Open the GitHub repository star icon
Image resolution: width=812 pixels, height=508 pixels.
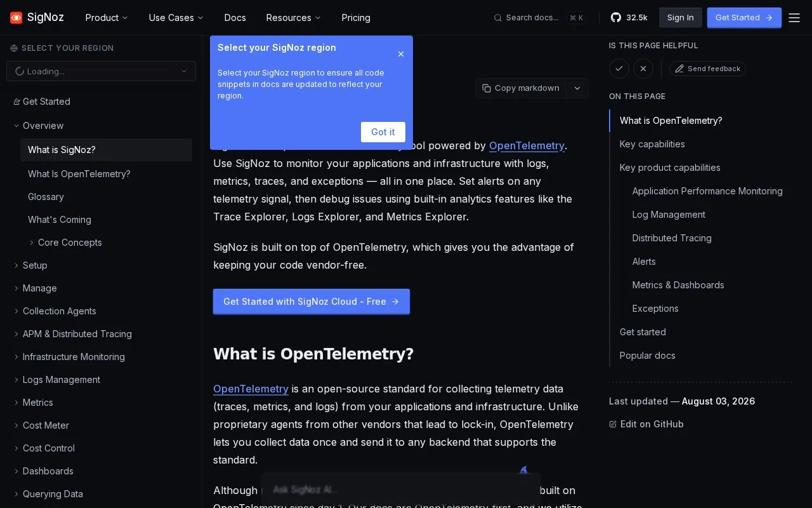[x=616, y=18]
